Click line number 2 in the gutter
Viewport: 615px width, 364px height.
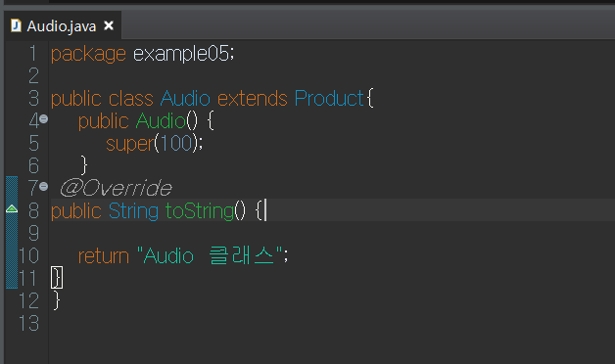coord(33,76)
